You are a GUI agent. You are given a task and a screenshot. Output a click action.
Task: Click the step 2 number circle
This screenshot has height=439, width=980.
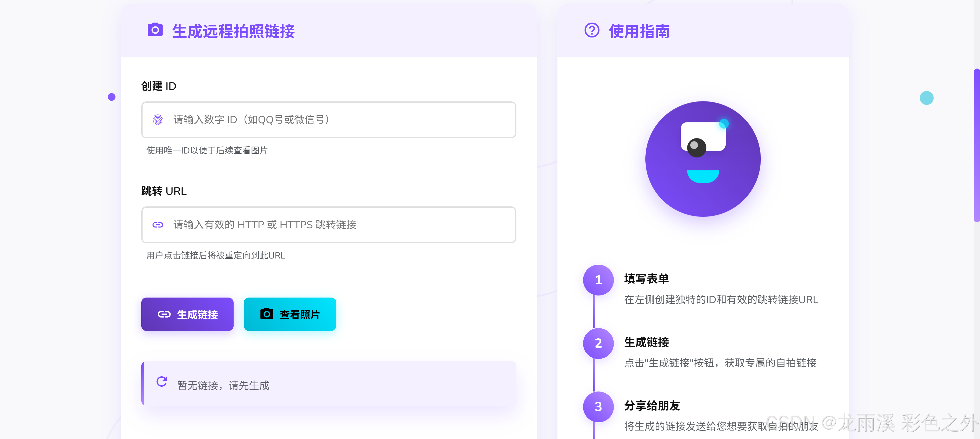(x=598, y=343)
